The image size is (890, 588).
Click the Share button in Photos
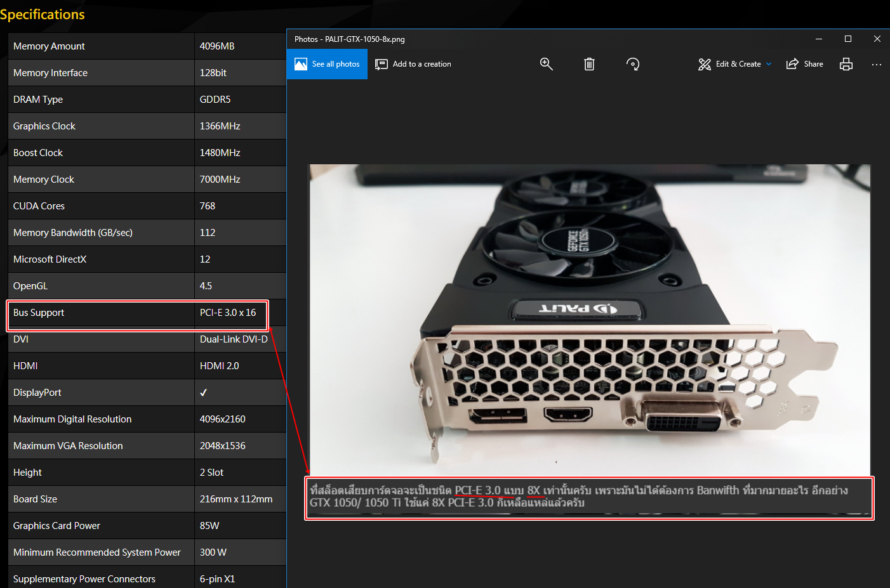pyautogui.click(x=804, y=64)
